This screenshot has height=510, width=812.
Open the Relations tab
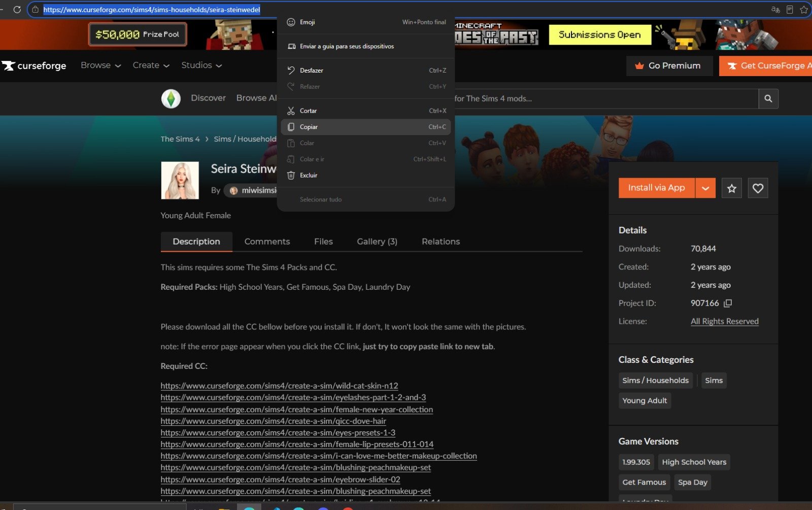pos(441,242)
